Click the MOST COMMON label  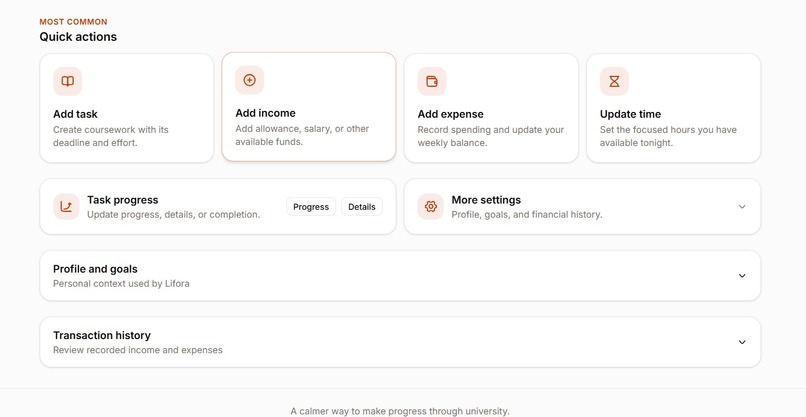pyautogui.click(x=74, y=22)
